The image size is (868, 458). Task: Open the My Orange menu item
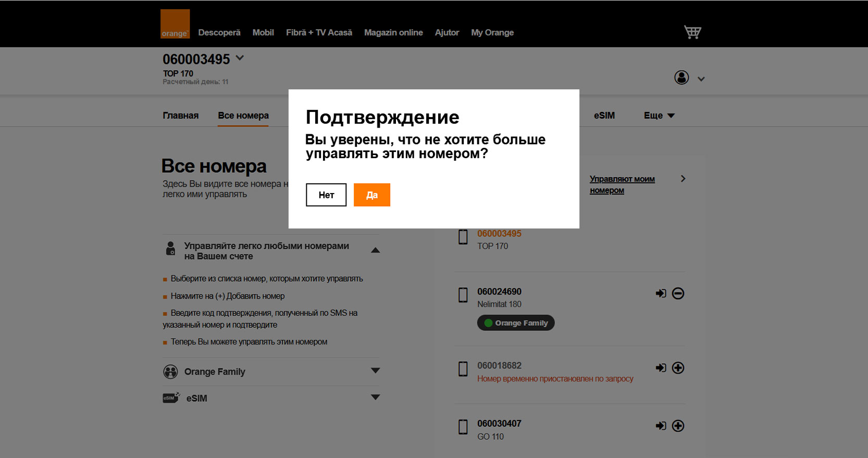492,32
